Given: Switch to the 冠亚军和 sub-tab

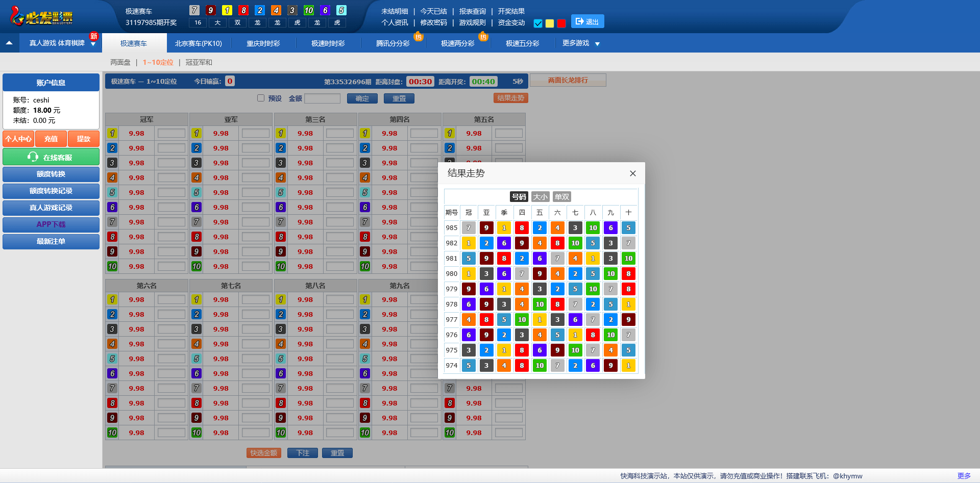Looking at the screenshot, I should tap(199, 62).
